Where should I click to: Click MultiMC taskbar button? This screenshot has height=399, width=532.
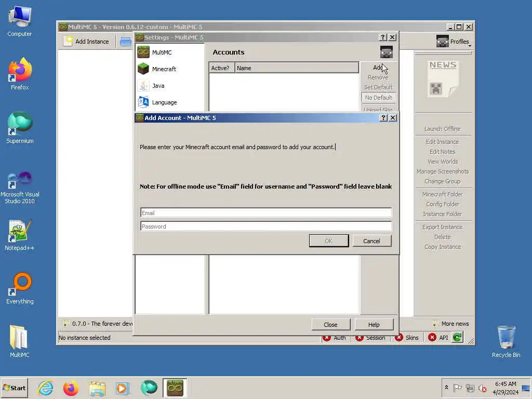point(175,388)
